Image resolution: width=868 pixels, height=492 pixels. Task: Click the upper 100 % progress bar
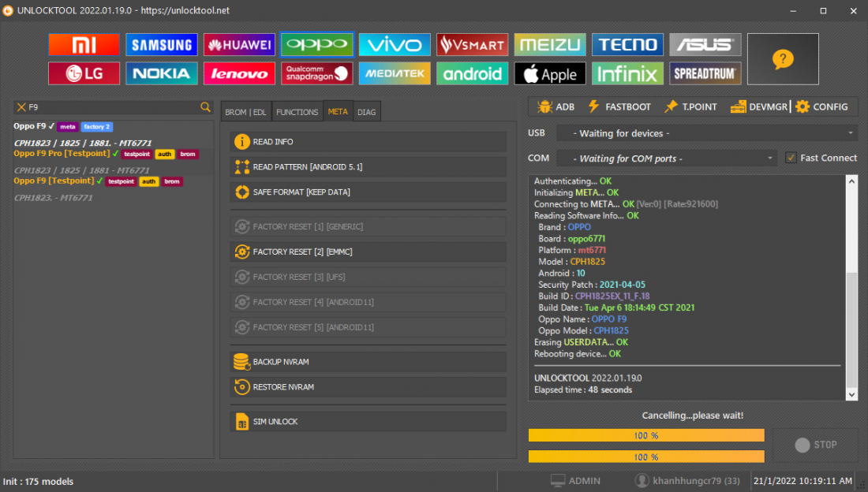click(646, 435)
